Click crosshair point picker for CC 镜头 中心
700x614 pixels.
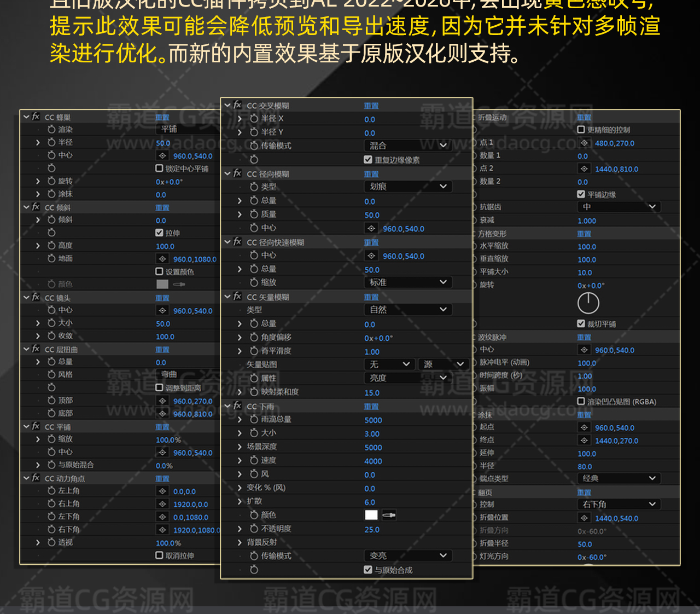pyautogui.click(x=162, y=311)
